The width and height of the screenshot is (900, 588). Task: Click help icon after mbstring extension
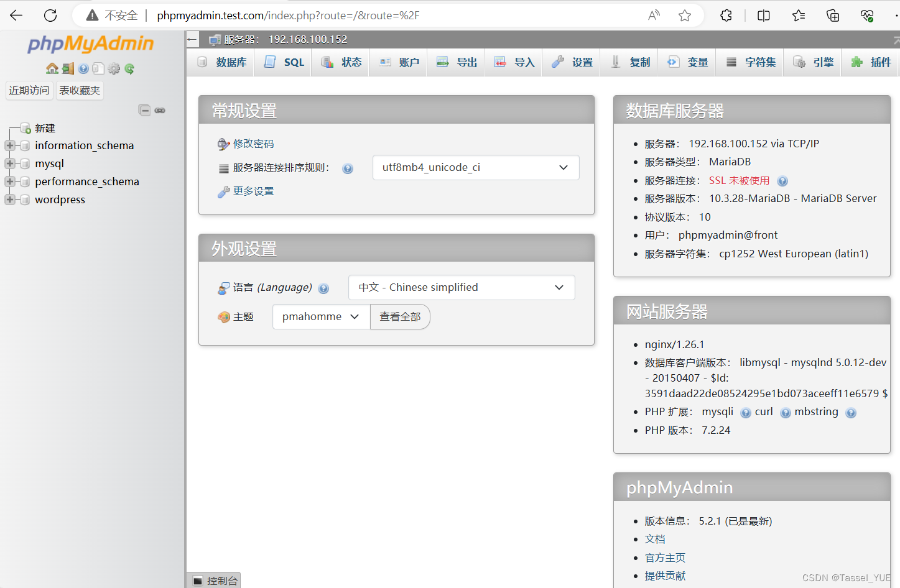click(851, 413)
